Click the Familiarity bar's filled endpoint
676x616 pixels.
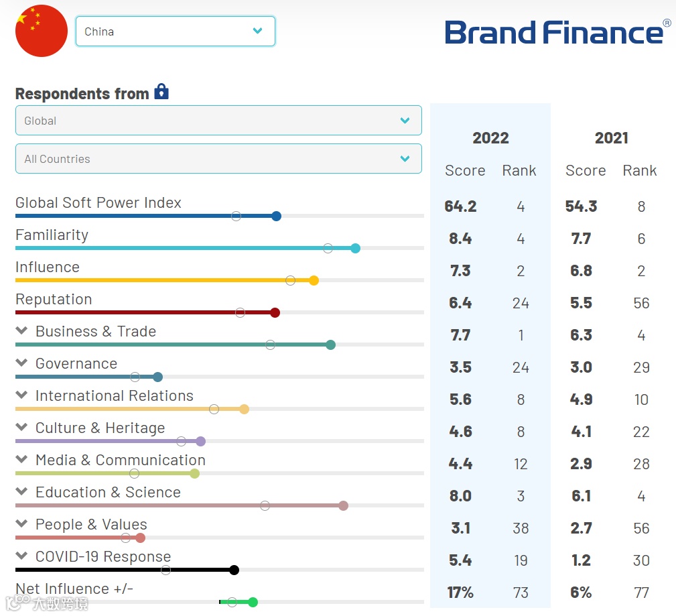tap(356, 248)
